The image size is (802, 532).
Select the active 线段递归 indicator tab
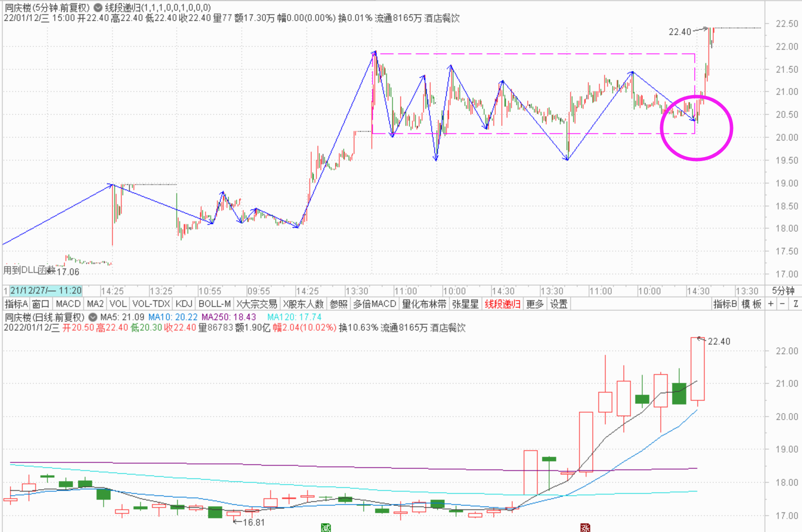pyautogui.click(x=502, y=304)
